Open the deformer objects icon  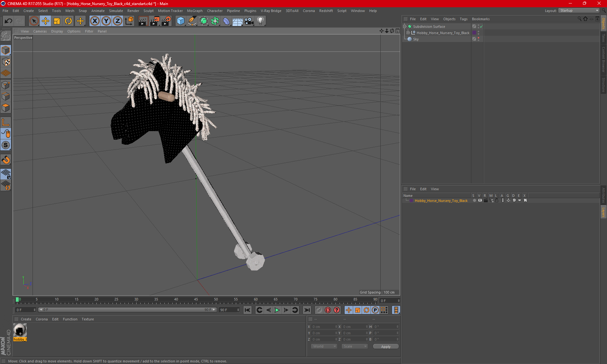(226, 21)
